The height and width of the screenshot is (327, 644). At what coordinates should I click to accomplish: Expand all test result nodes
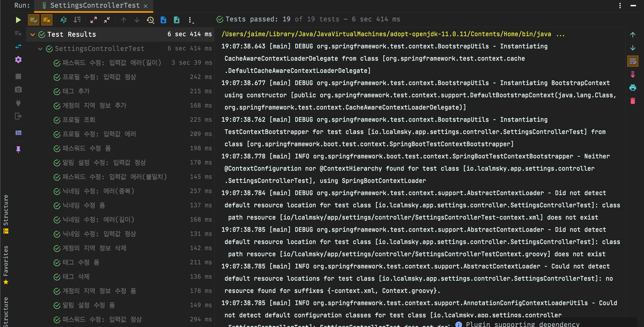(94, 20)
